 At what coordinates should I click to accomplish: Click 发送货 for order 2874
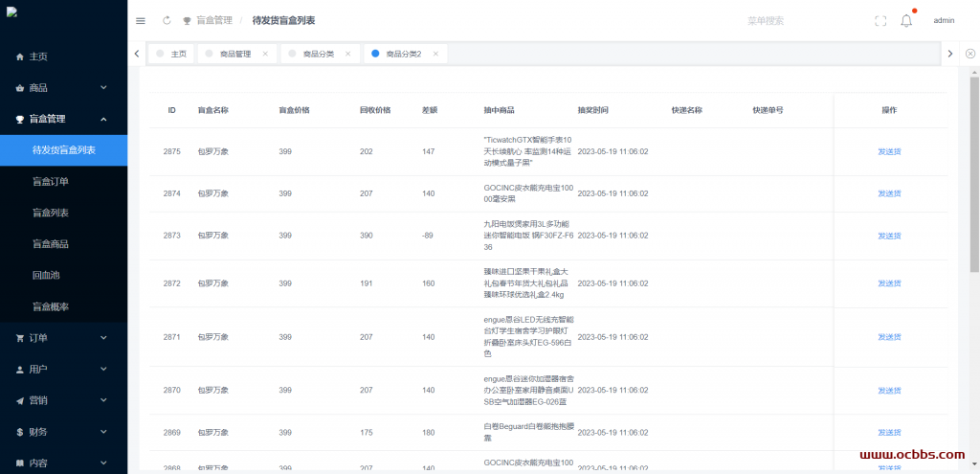[x=889, y=193]
